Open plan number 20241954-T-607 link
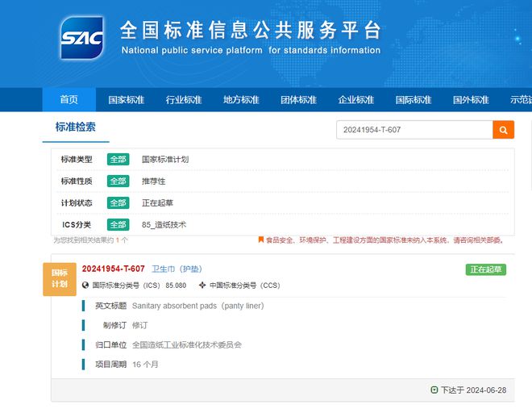Viewport: 532px width, 413px height. pos(114,269)
